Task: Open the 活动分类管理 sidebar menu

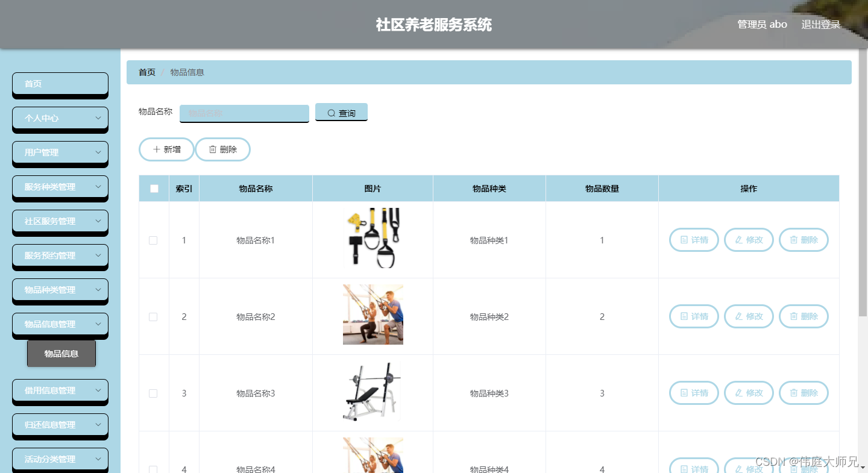Action: [60, 459]
